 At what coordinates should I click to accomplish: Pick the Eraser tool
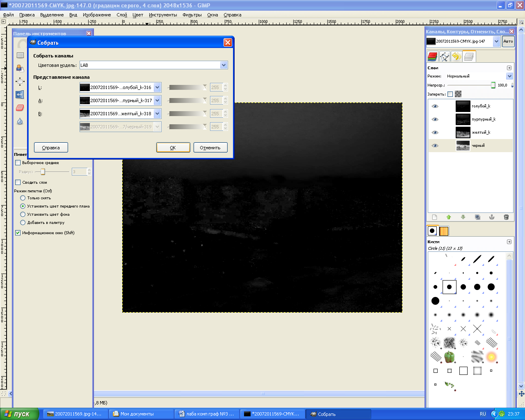pos(20,107)
